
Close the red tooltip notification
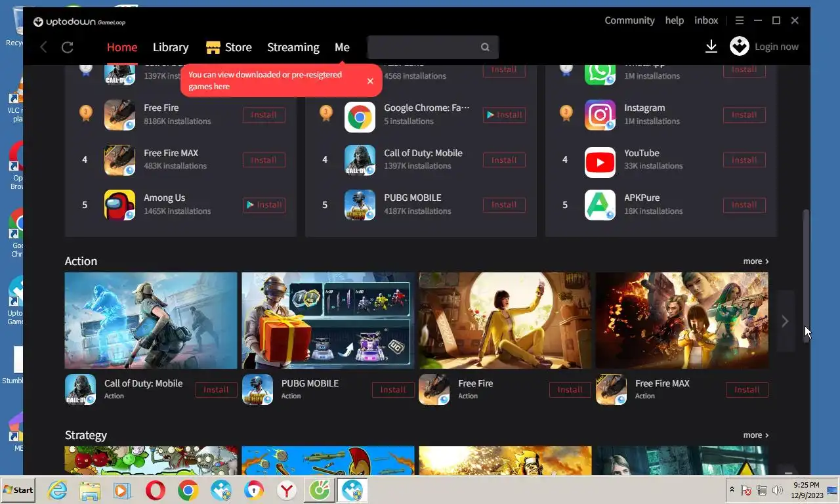(x=370, y=81)
